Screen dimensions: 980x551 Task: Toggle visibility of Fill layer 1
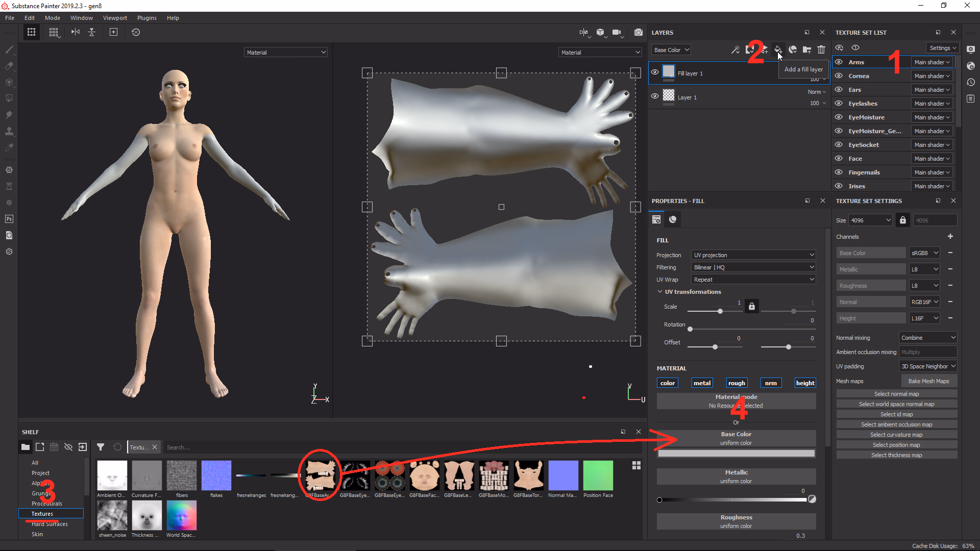point(655,72)
